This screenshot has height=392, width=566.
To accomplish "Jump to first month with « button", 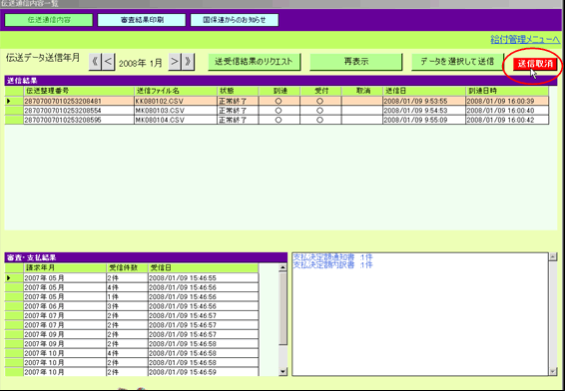I will [95, 62].
